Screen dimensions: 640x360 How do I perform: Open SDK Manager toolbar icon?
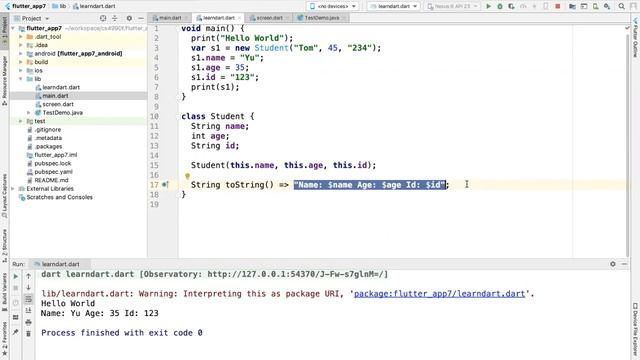[x=607, y=6]
